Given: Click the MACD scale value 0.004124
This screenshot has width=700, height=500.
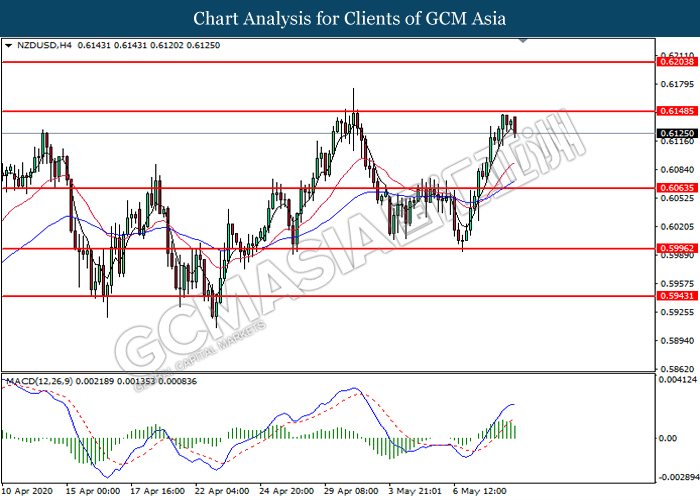Looking at the screenshot, I should 677,380.
